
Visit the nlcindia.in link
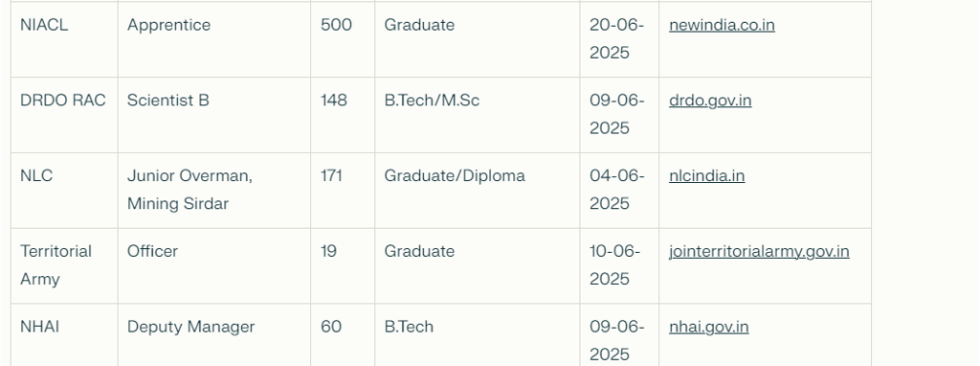pyautogui.click(x=707, y=175)
